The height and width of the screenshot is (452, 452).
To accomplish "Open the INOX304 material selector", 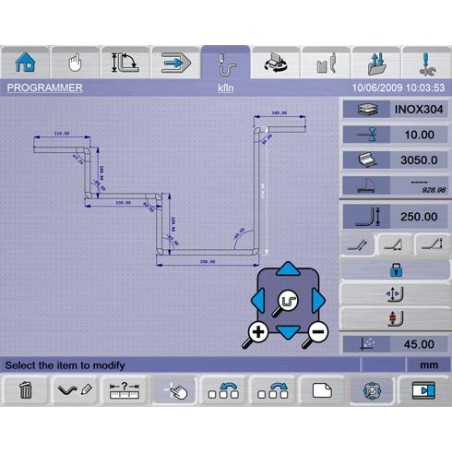I will click(395, 109).
